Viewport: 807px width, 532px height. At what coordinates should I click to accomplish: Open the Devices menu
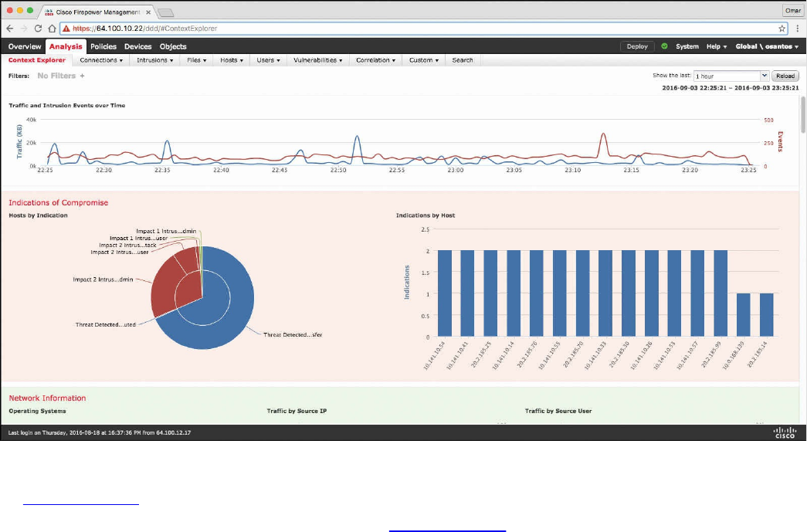138,46
